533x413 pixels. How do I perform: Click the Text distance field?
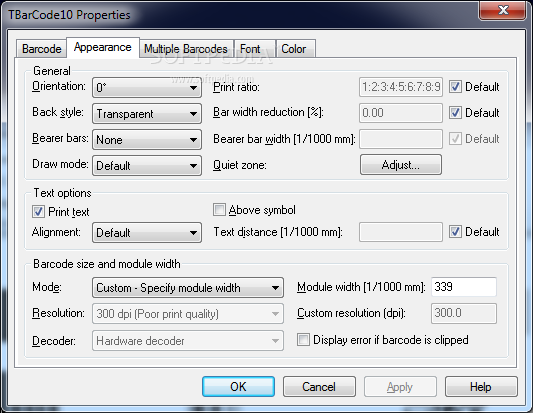click(x=401, y=232)
